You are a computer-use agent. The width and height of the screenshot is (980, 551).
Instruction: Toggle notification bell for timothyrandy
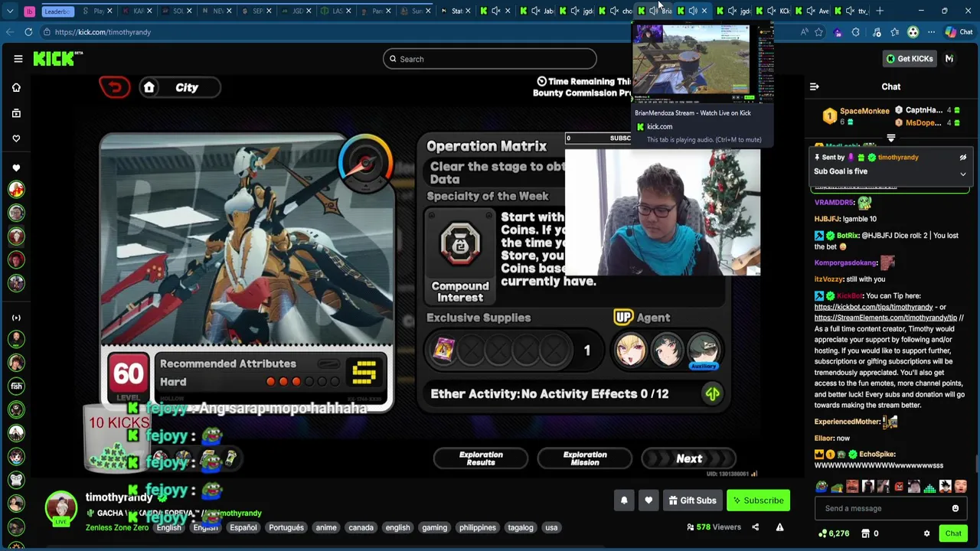point(624,500)
